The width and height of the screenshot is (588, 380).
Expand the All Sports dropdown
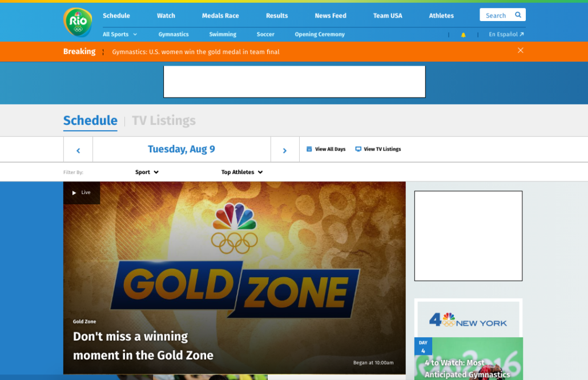120,34
